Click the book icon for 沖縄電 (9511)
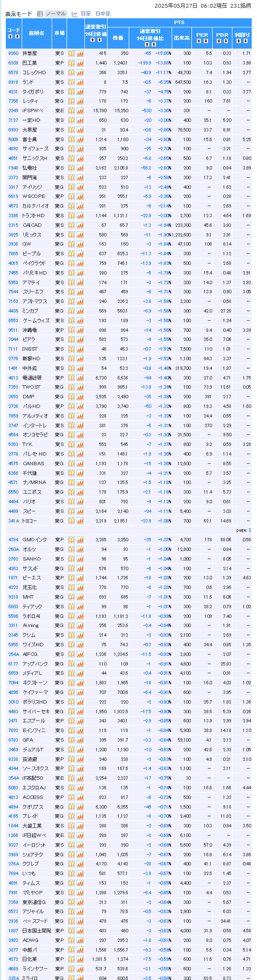 coord(71,330)
